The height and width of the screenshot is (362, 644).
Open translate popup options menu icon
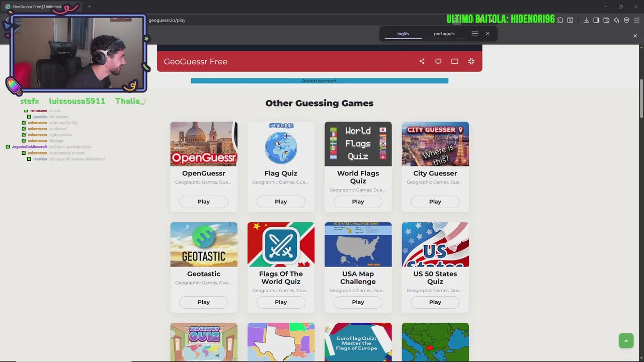[475, 34]
